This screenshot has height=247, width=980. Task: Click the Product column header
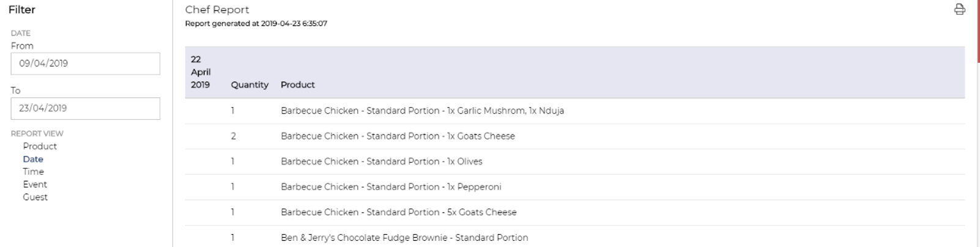[x=298, y=85]
